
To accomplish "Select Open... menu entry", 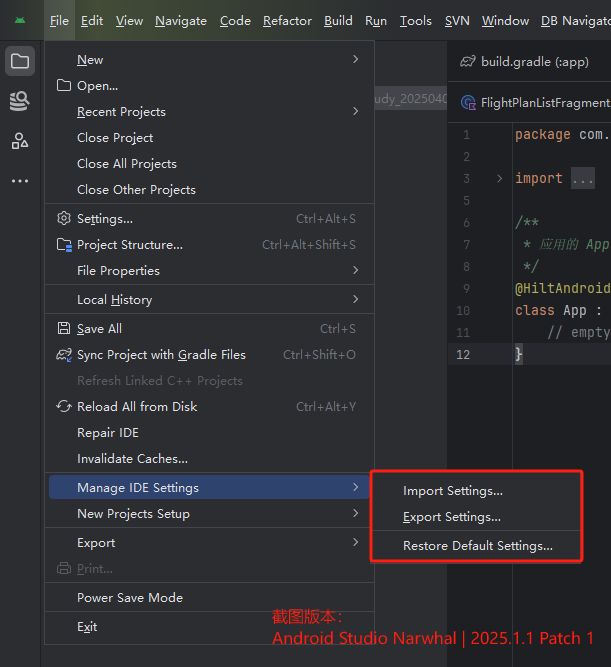I will (x=209, y=86).
